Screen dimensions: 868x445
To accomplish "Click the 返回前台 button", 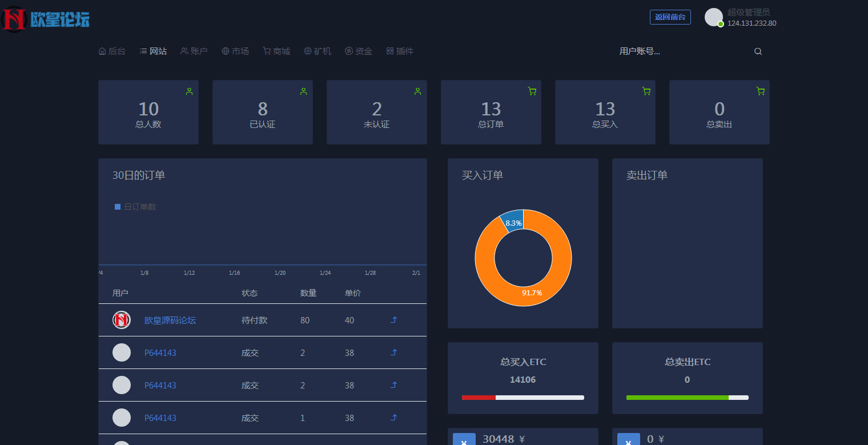I will [670, 17].
